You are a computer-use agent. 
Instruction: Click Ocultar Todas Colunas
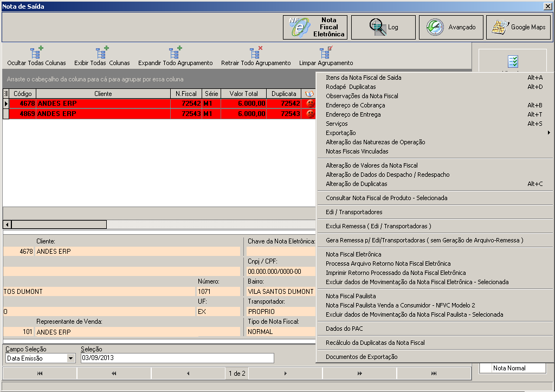pyautogui.click(x=36, y=56)
